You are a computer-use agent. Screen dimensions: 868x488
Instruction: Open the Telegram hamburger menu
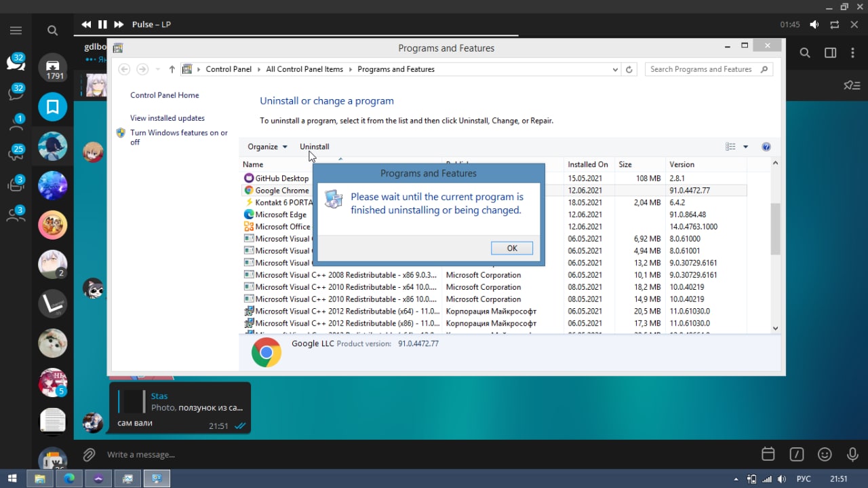pyautogui.click(x=16, y=31)
